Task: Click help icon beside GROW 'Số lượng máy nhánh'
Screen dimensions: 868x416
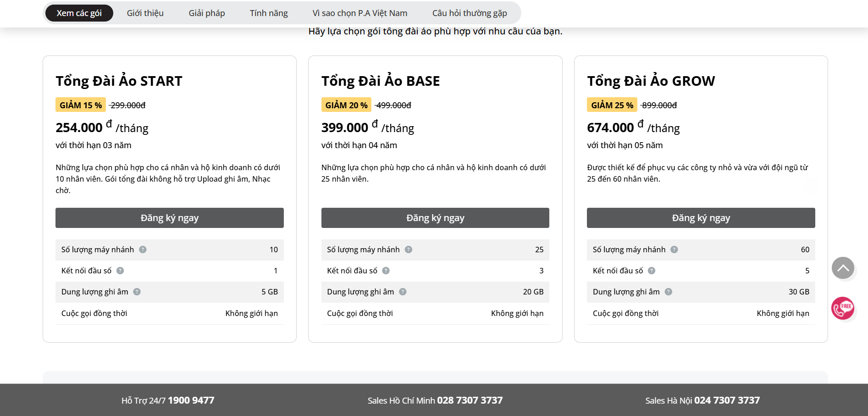Action: pos(674,250)
